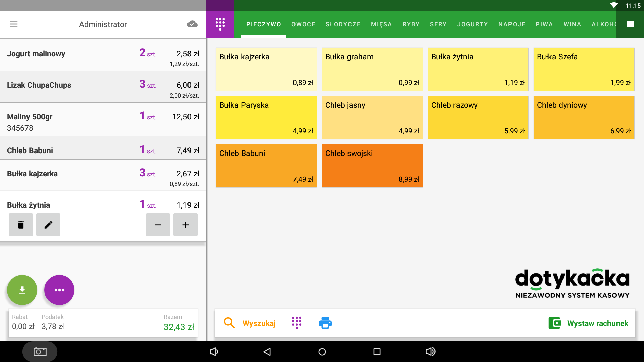Click Wystaw rachunek button

click(589, 323)
